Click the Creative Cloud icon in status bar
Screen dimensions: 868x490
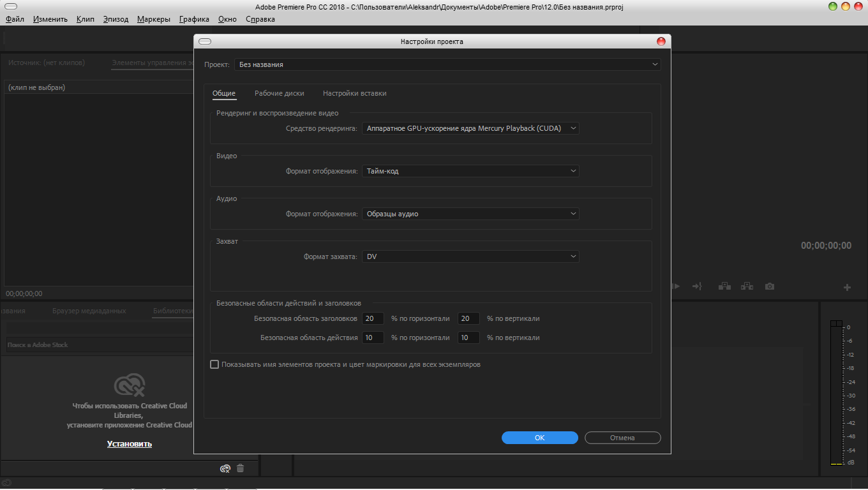[x=6, y=483]
